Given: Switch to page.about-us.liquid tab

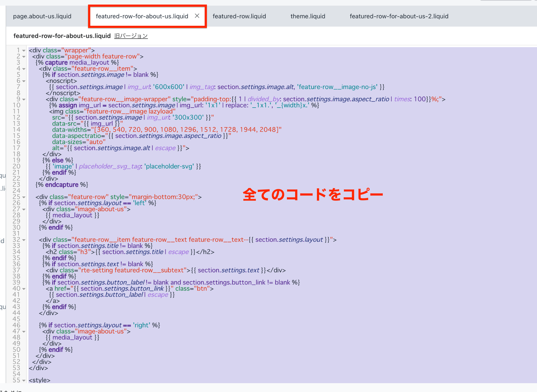Looking at the screenshot, I should 42,16.
